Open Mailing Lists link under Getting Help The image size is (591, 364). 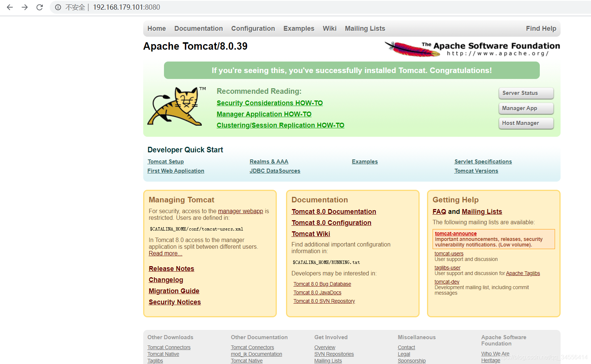point(482,212)
